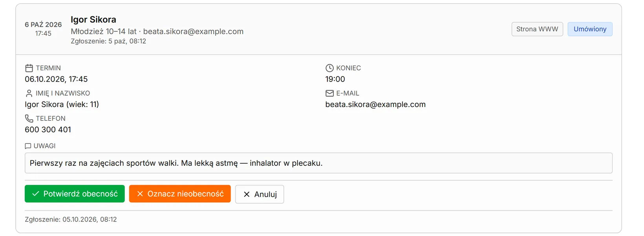Screen dimensions: 644x236
Task: Confirm attendance with Potwierdź obecność button
Action: coord(75,194)
